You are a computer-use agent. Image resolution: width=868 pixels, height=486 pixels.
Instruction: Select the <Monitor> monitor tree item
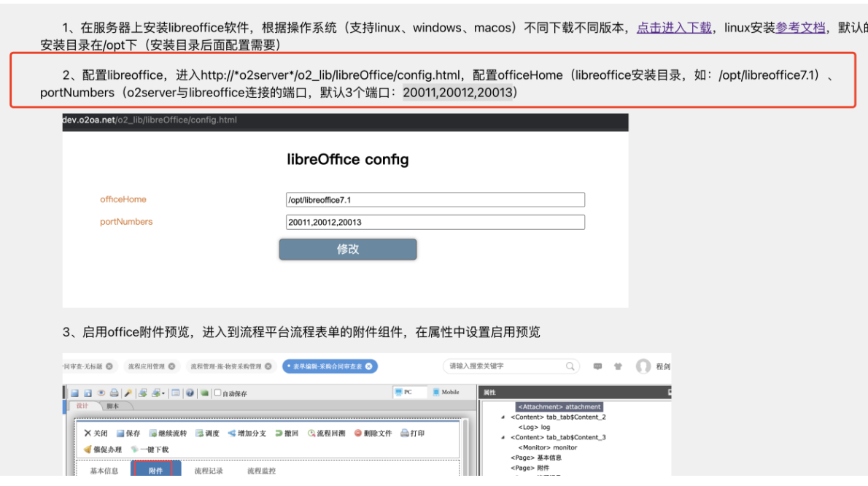[x=548, y=447]
